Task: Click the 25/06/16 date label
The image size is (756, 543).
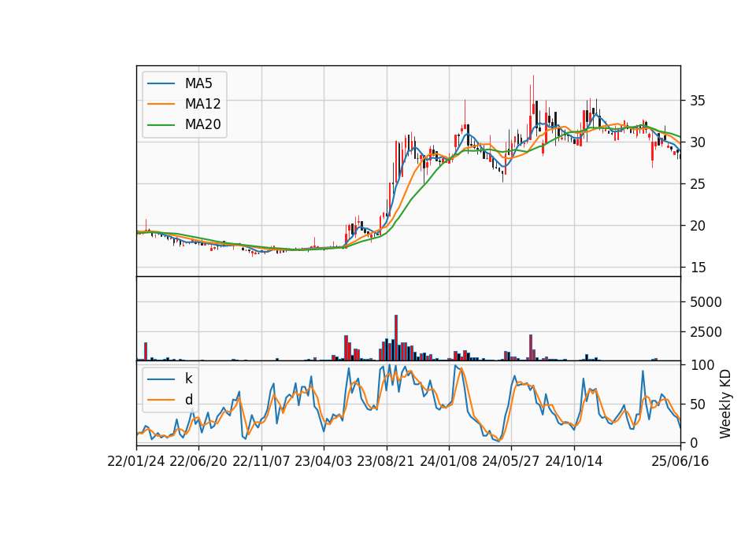Action: [x=680, y=461]
